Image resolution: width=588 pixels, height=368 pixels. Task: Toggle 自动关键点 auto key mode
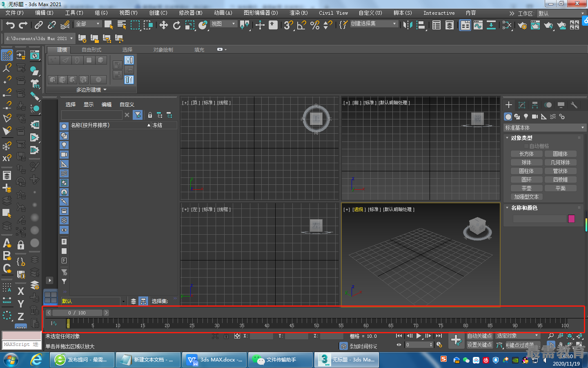[x=479, y=336]
